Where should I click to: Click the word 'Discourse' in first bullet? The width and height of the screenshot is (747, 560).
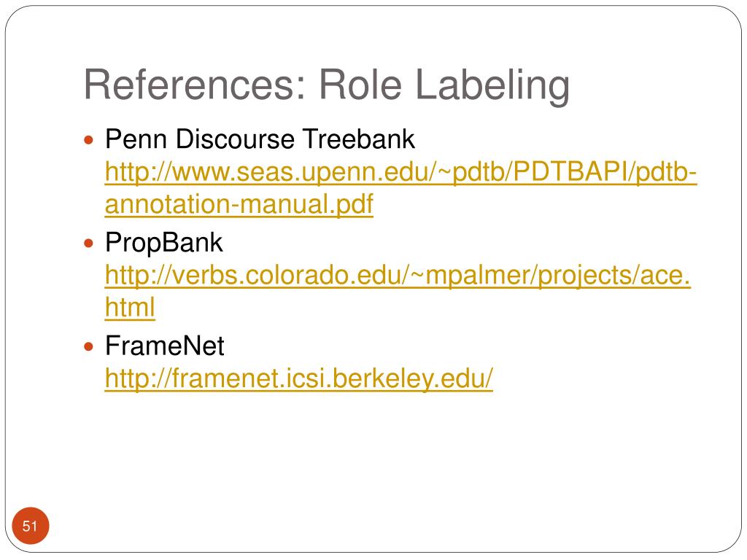pos(235,139)
